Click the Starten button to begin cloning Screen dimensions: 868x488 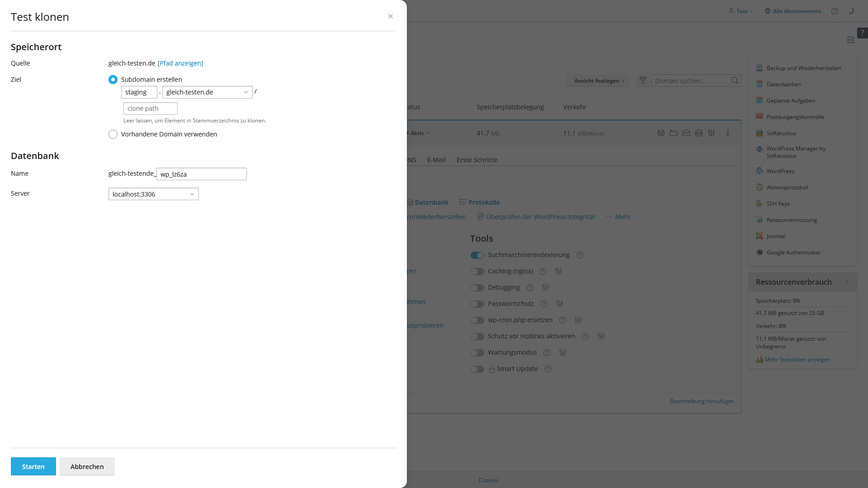(x=33, y=466)
